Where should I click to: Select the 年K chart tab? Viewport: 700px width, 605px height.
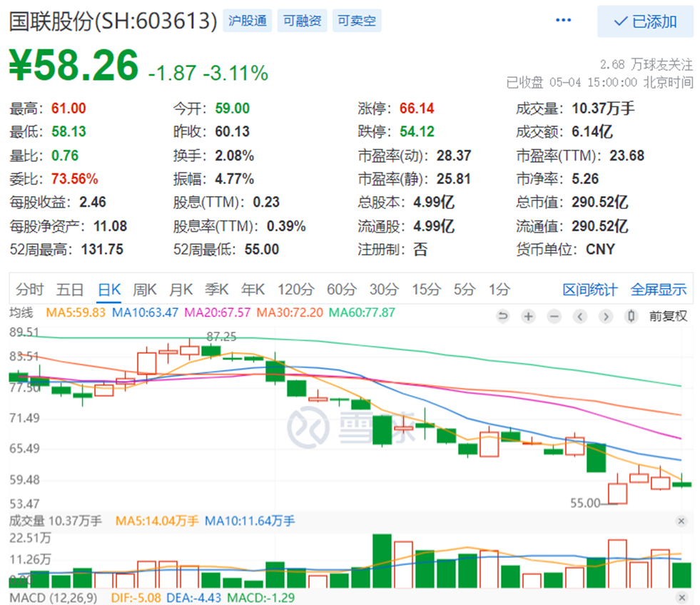point(253,290)
